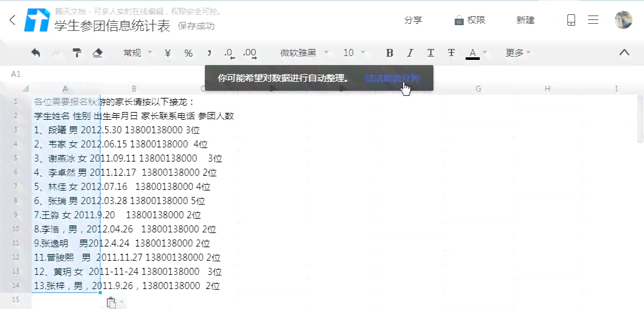Open the paste options icon
The image size is (644, 309).
click(111, 303)
